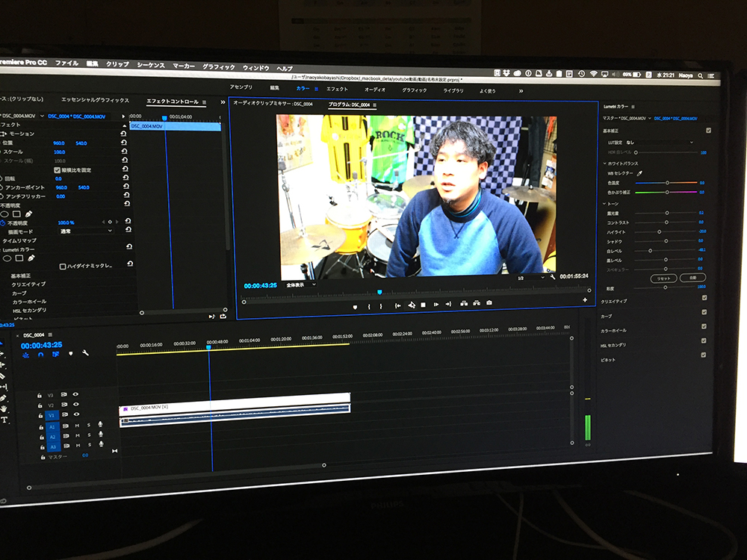Open LUT設定 dropdown
The width and height of the screenshot is (747, 560).
coord(660,142)
